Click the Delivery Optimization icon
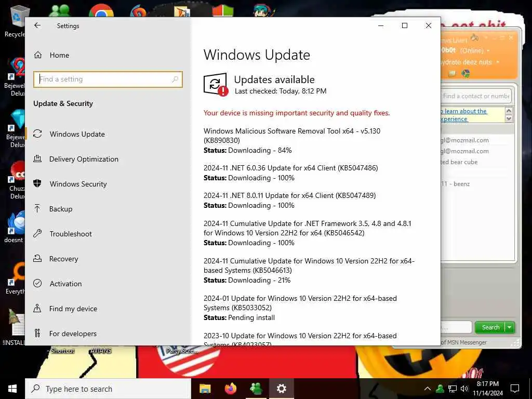 (x=37, y=158)
